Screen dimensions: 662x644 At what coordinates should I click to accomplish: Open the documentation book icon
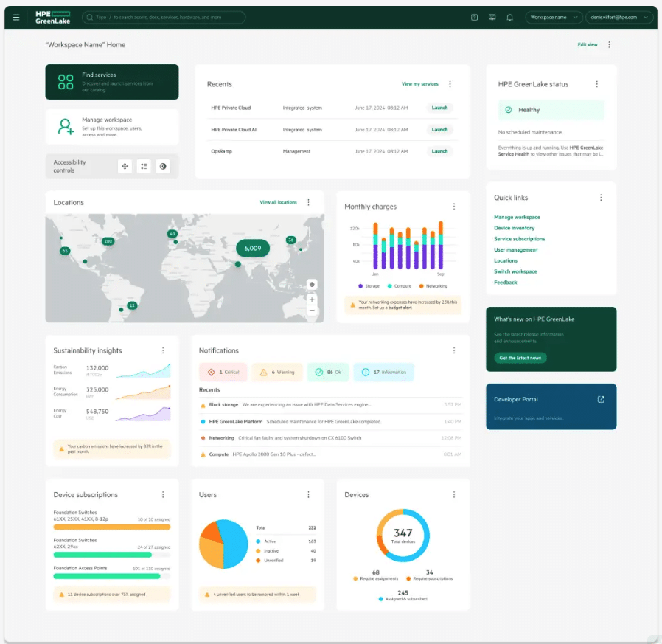tap(492, 17)
